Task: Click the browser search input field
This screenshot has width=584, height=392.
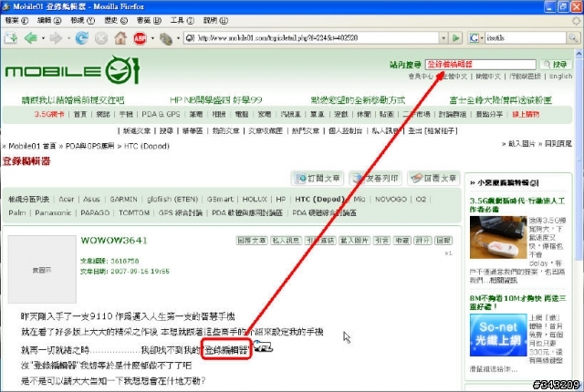Action: [526, 38]
